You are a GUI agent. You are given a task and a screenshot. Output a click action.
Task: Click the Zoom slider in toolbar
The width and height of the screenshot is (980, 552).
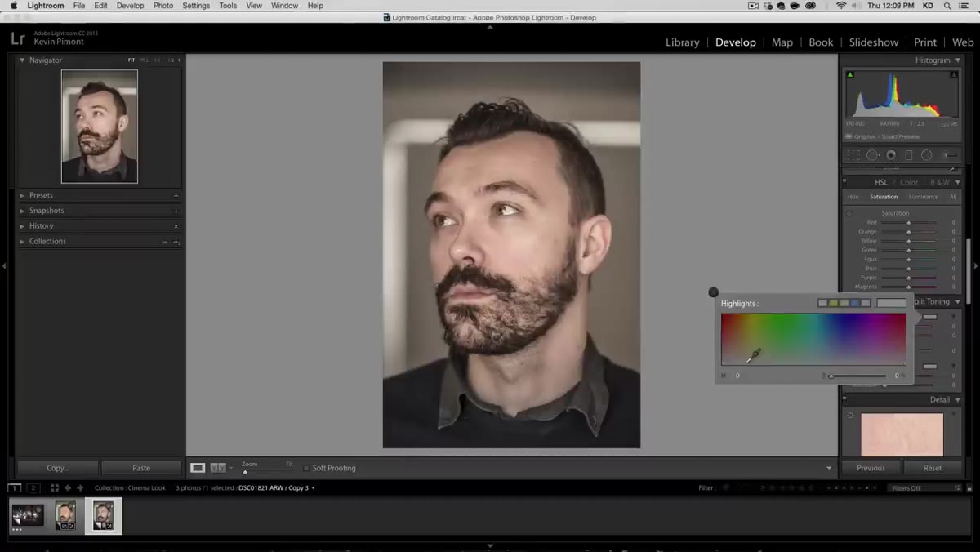click(x=266, y=472)
